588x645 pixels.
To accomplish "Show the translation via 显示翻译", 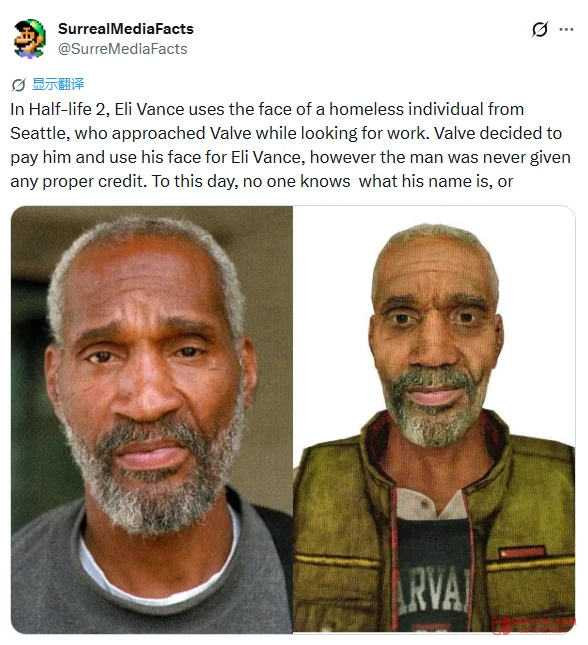I will click(58, 84).
